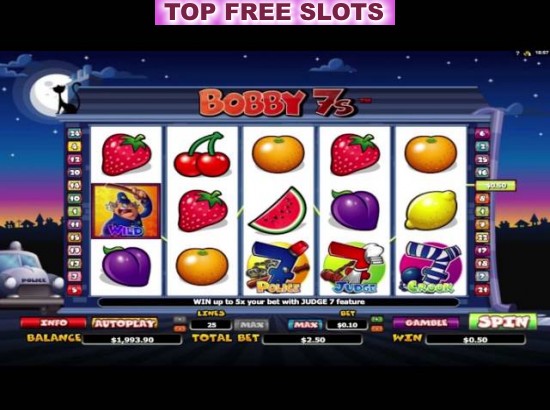Select payline marker 24 on left side

[x=74, y=133]
